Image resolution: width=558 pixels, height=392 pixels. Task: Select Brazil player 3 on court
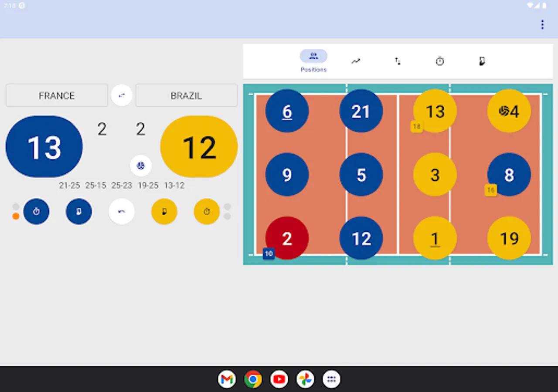pos(435,175)
